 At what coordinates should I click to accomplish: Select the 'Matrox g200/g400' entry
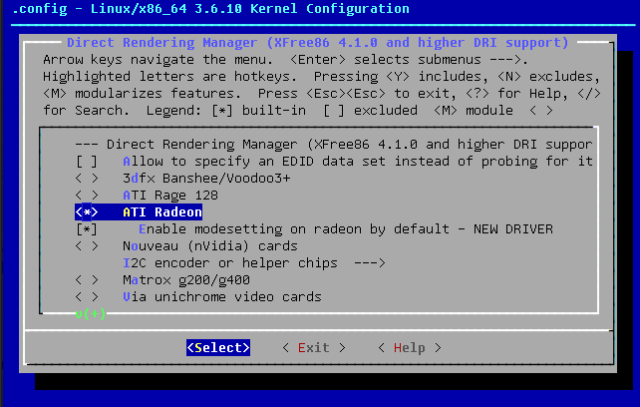click(x=186, y=280)
